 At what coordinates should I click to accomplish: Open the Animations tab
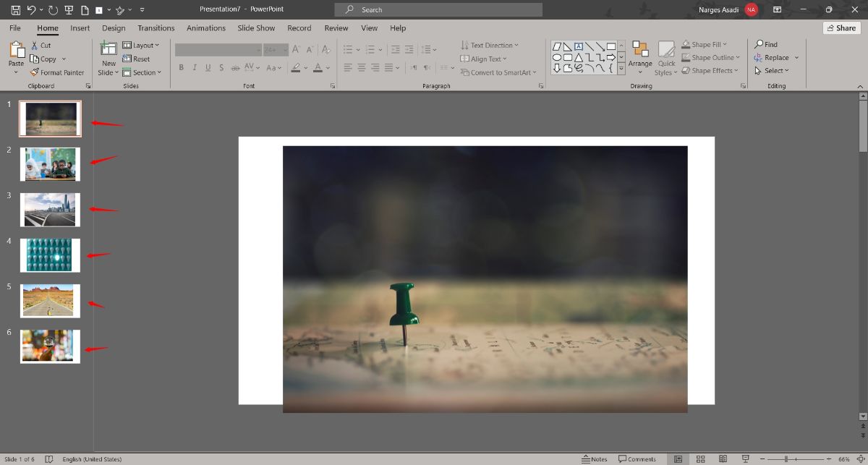point(206,28)
